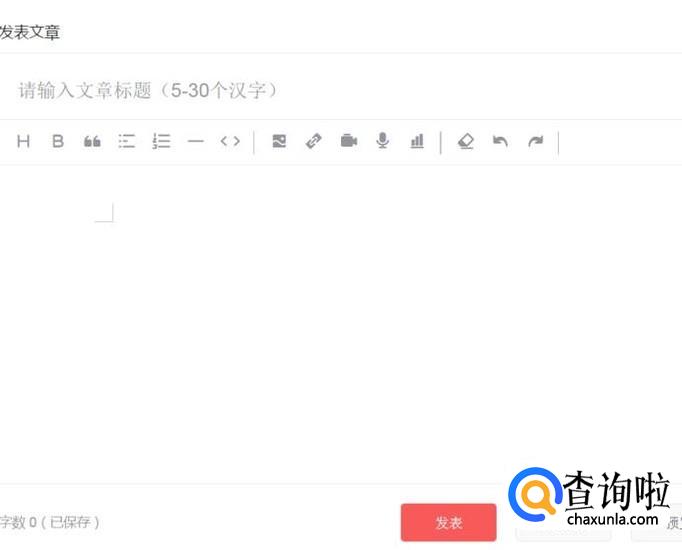Screen dimensions: 682x550
Task: Insert a horizontal divider line
Action: tap(196, 141)
